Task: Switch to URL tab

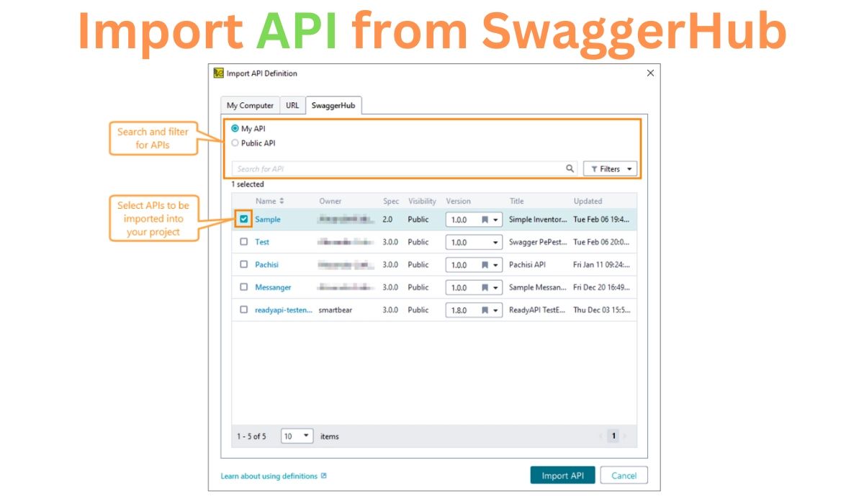Action: pos(292,105)
